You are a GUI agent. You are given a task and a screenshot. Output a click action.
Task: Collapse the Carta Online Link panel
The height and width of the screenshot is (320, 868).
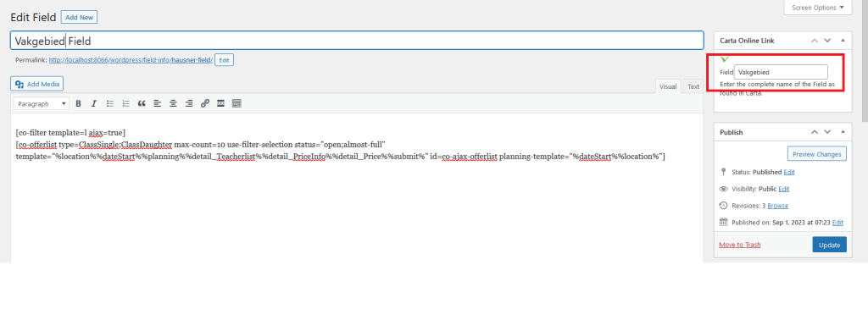click(843, 41)
